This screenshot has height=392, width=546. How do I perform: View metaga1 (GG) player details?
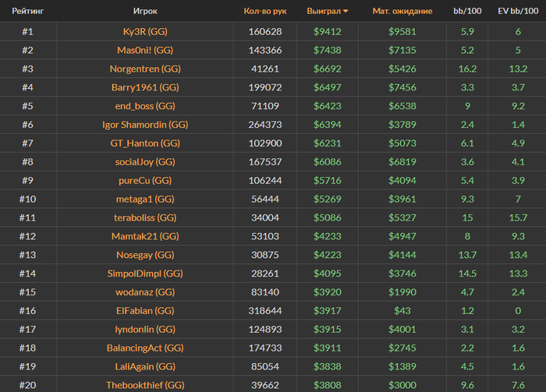145,199
